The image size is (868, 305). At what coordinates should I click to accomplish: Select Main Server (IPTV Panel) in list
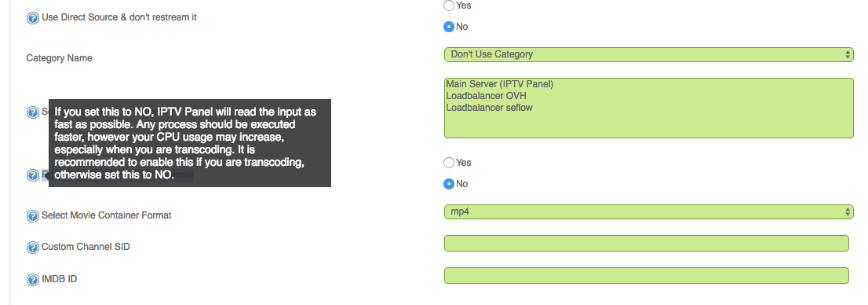[x=500, y=84]
